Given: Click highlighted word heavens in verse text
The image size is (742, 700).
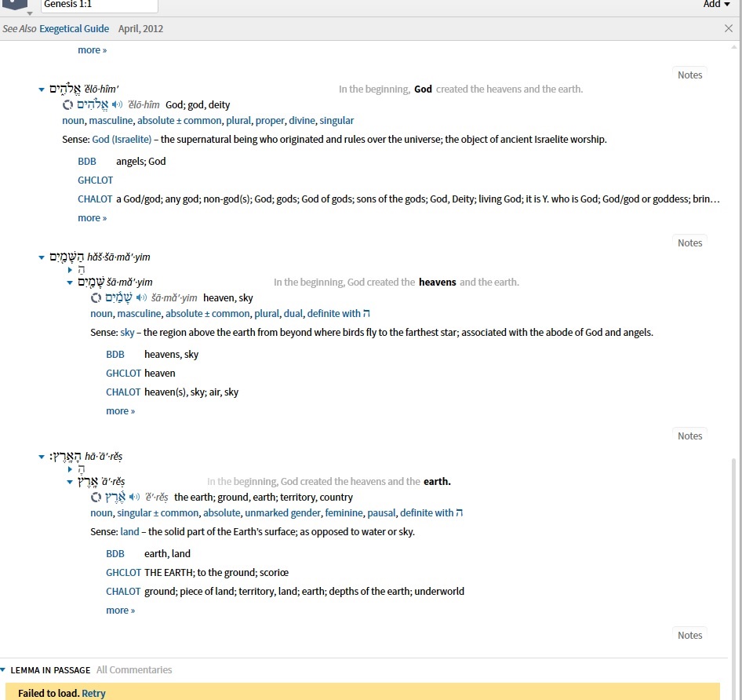Looking at the screenshot, I should point(437,283).
